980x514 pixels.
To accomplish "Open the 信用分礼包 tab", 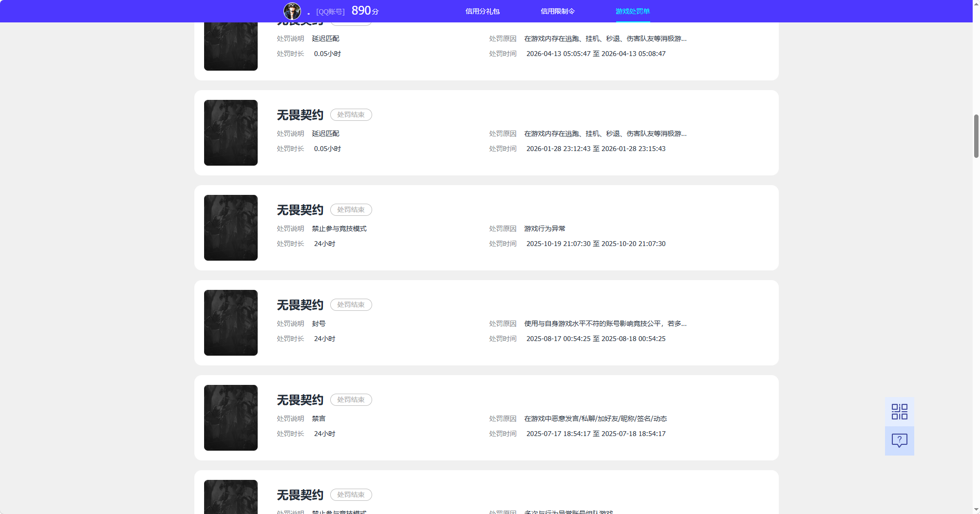I will pyautogui.click(x=482, y=11).
